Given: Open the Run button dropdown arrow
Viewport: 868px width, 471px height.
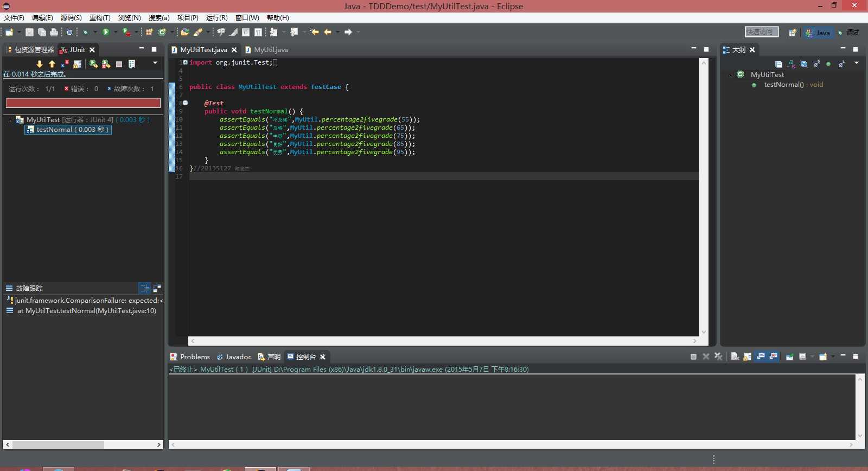Looking at the screenshot, I should pyautogui.click(x=115, y=32).
